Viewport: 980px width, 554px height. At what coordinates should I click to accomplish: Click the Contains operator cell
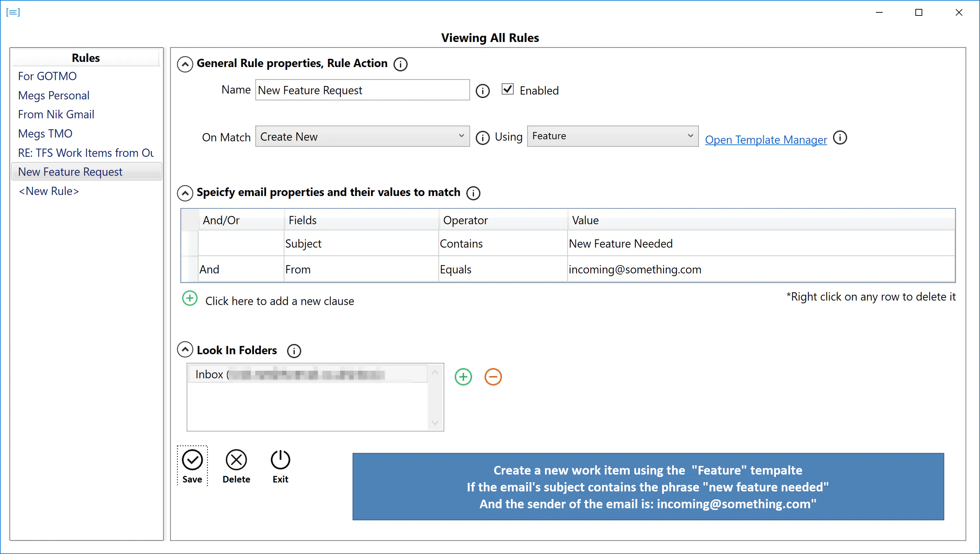tap(503, 243)
